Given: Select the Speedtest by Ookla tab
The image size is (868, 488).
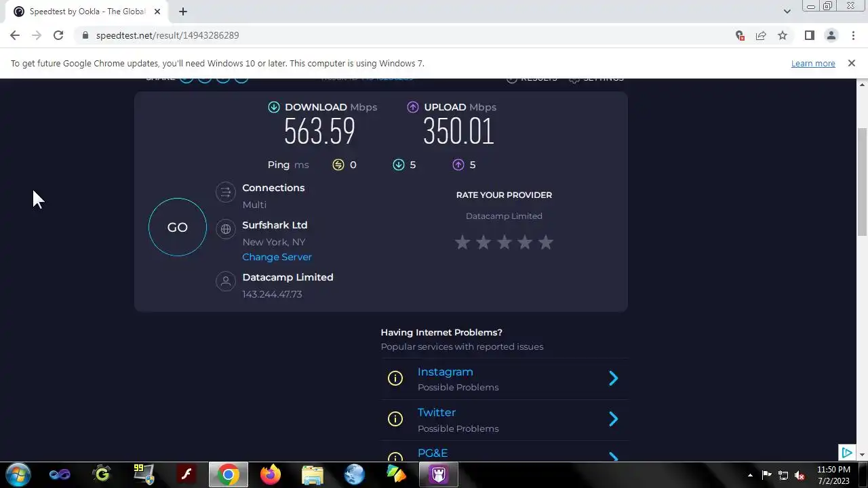Looking at the screenshot, I should 87,12.
